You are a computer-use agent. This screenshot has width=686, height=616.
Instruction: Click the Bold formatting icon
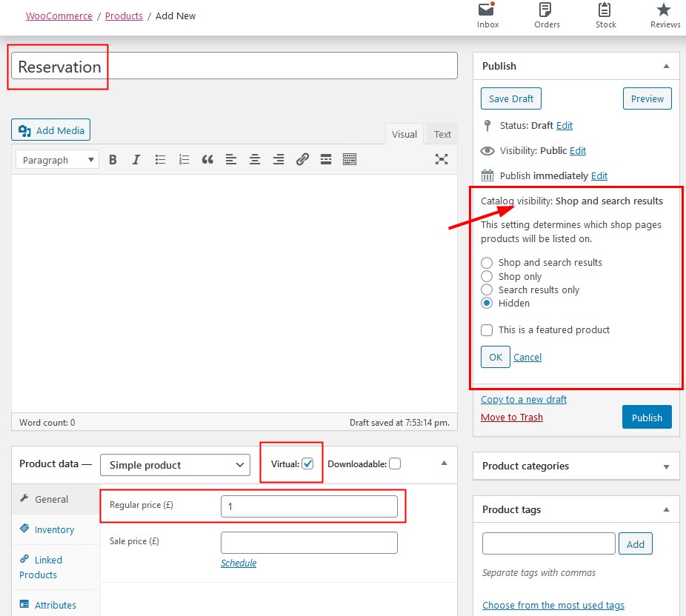pyautogui.click(x=113, y=159)
